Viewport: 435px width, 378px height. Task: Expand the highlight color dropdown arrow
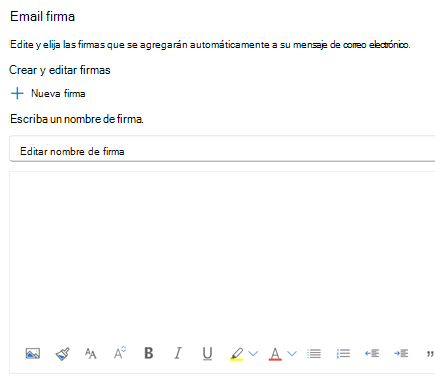click(253, 353)
